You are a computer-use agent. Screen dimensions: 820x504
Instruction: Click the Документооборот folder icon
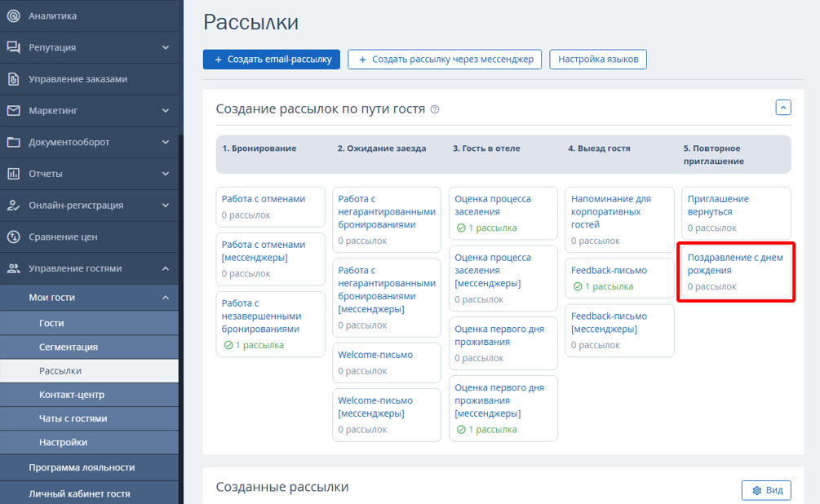(x=13, y=142)
